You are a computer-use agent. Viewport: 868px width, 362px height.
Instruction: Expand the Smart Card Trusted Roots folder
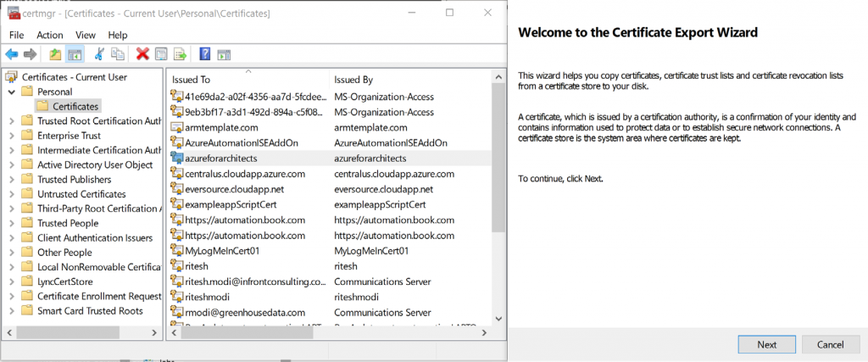11,311
